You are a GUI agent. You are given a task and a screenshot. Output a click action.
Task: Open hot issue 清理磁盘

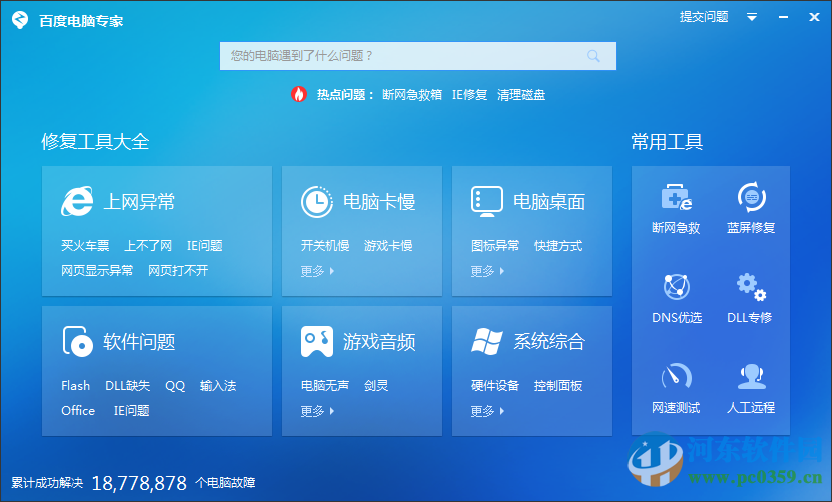pos(521,95)
